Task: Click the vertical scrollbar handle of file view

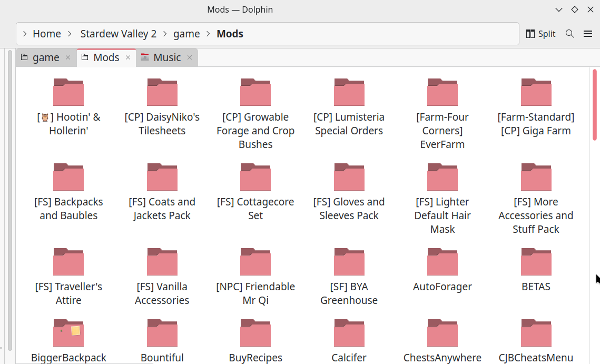Action: 594,105
